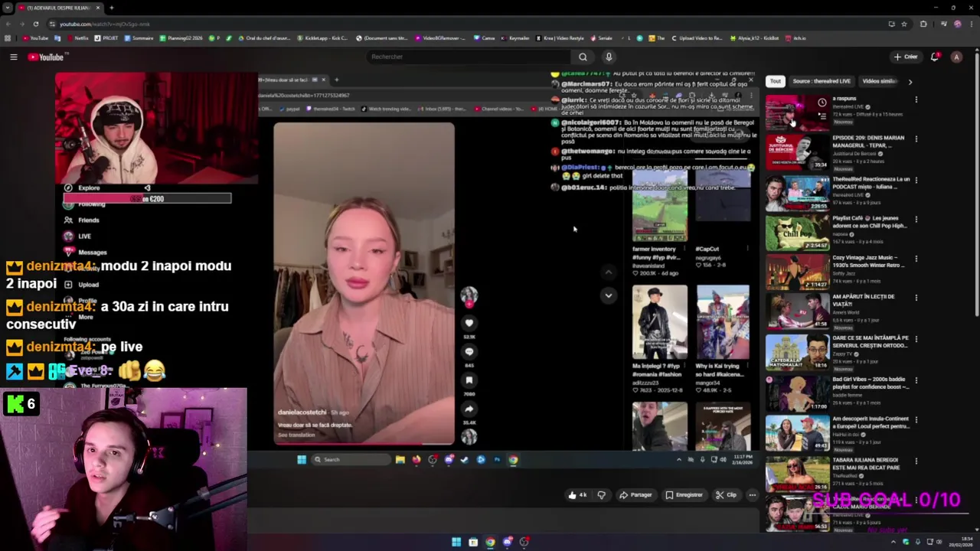Open the 18:16 Catedrala Națională video thumbnail
The image size is (980, 551).
point(797,351)
